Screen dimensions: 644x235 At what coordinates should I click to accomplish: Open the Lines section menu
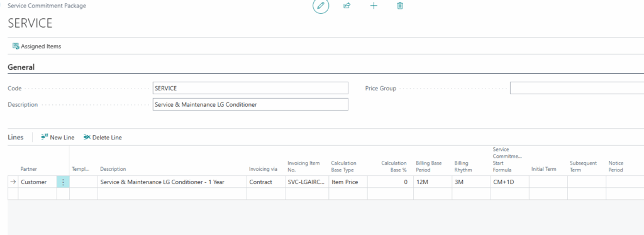coord(16,138)
